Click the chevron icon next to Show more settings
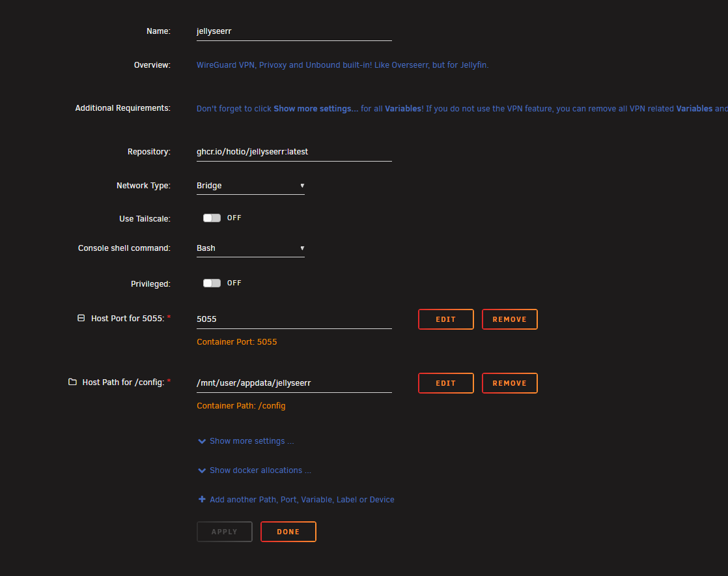Screen dimensions: 728x576 [202, 441]
